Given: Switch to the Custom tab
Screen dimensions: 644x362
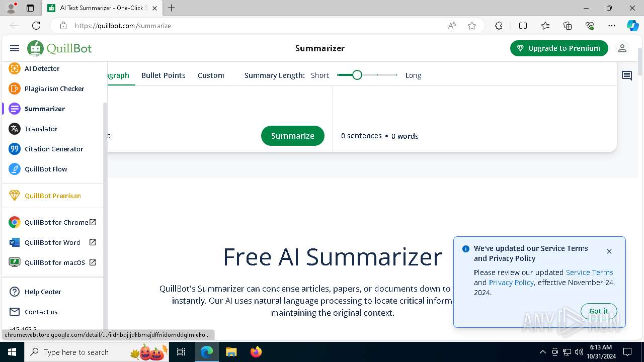Looking at the screenshot, I should 211,75.
